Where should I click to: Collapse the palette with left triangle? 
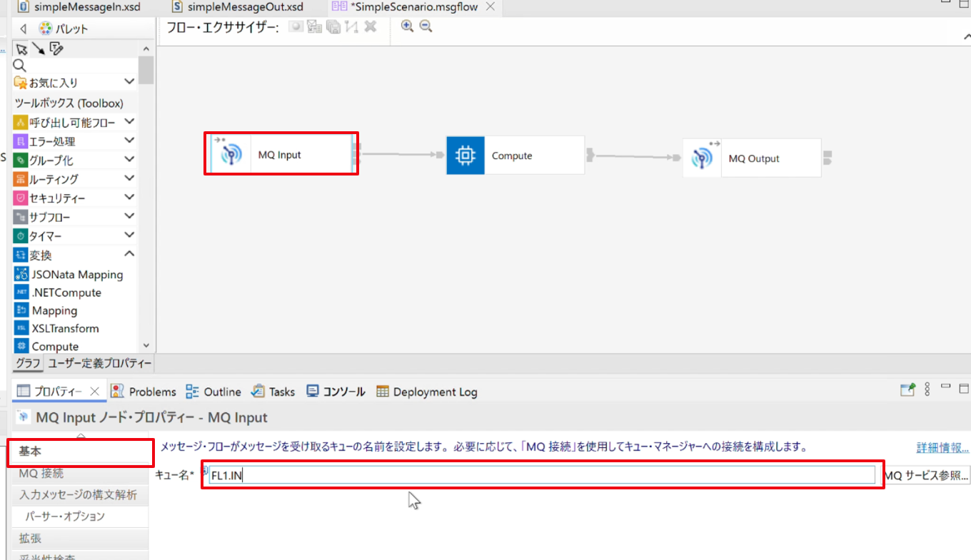[x=23, y=29]
